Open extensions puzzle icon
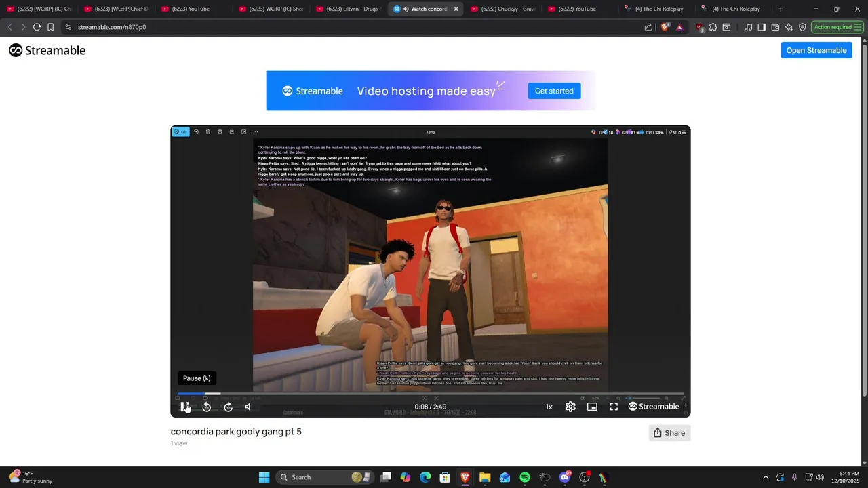Screen dimensions: 868x488 coord(713,27)
